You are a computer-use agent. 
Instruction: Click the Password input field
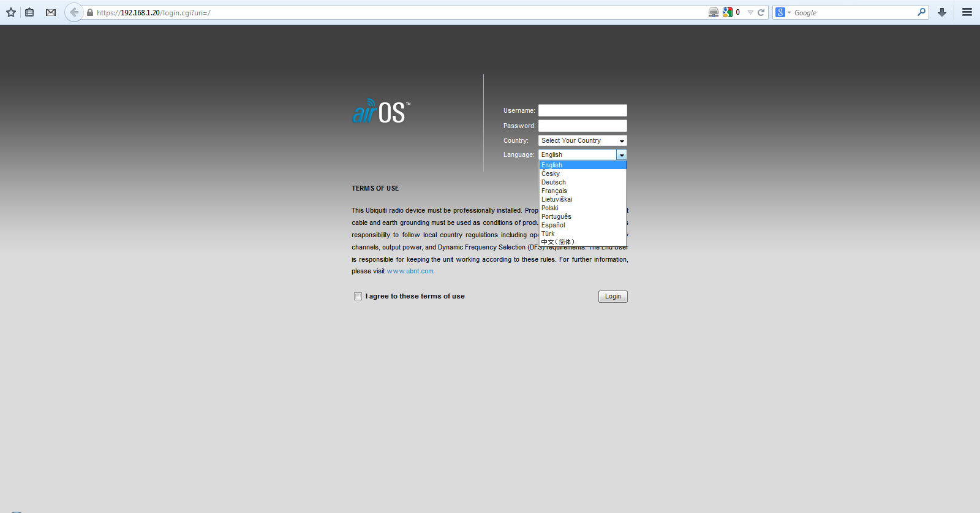582,126
